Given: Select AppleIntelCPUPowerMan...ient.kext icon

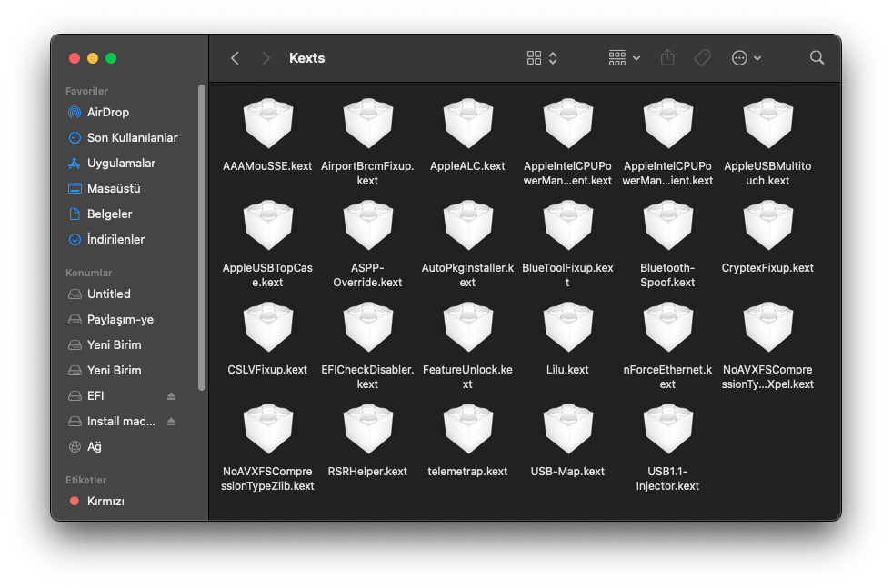Looking at the screenshot, I should tap(667, 124).
